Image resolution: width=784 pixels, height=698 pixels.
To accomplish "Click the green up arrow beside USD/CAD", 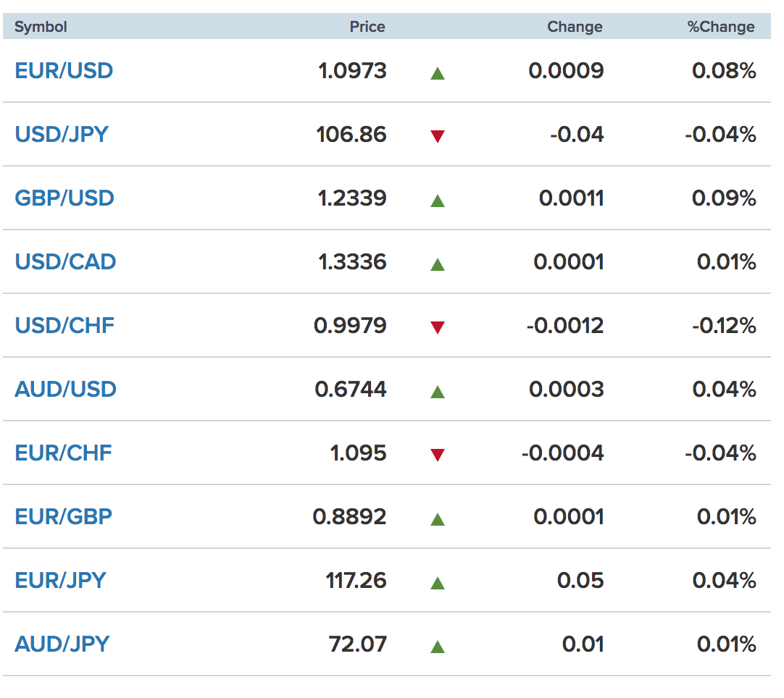I will click(x=438, y=264).
